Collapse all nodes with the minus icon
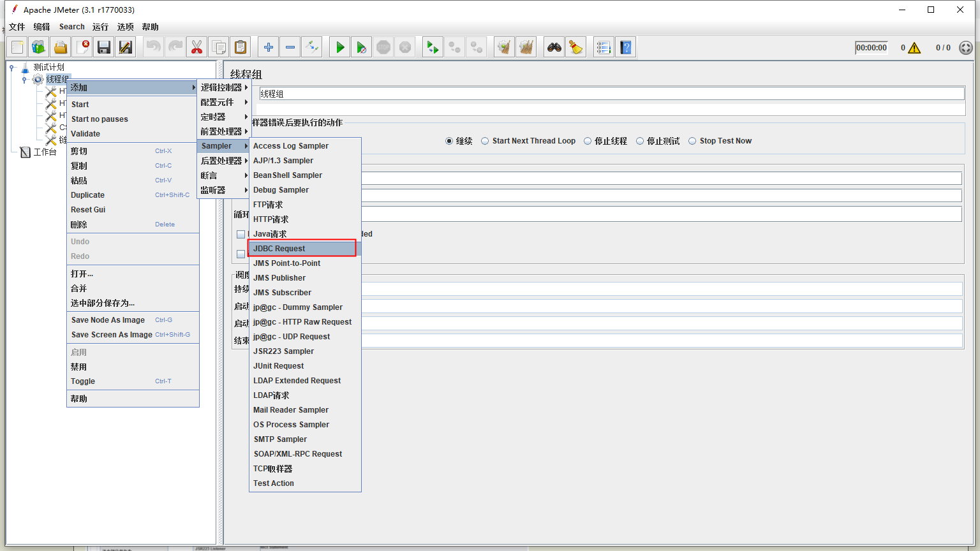The image size is (980, 551). [x=290, y=47]
